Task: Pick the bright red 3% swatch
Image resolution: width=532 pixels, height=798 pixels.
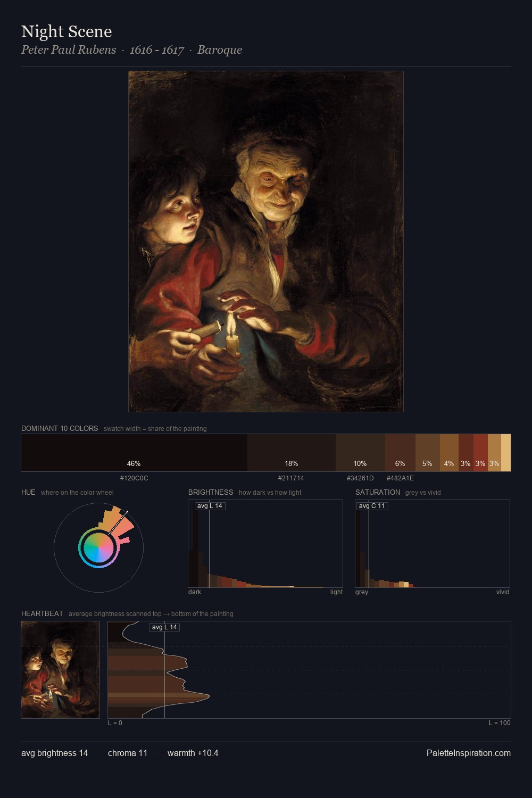Action: [x=480, y=453]
